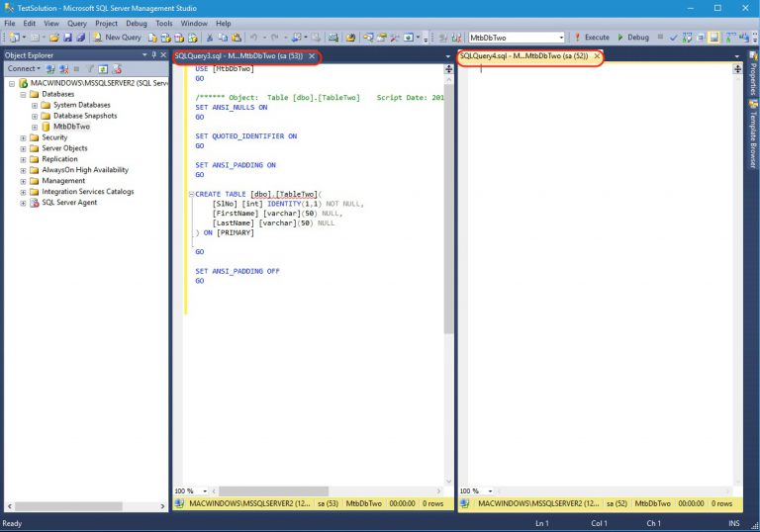The height and width of the screenshot is (532, 760).
Task: Click the New Query toolbar button
Action: [117, 38]
